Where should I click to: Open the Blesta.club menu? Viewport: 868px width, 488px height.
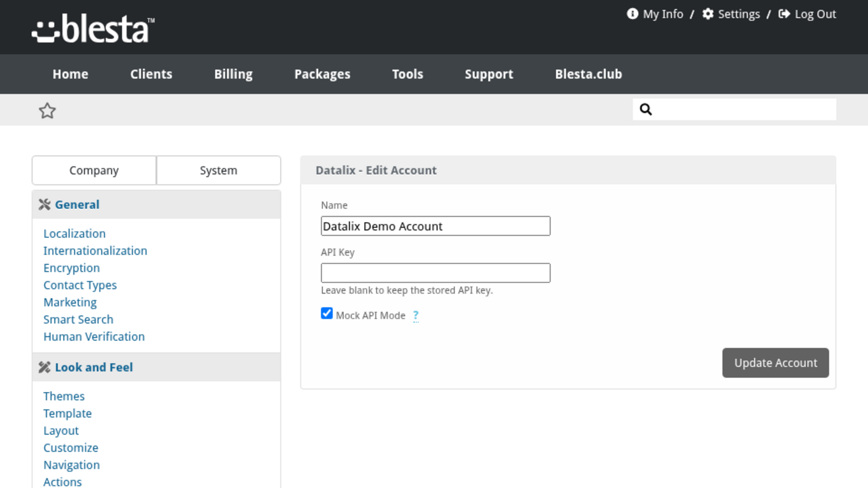588,74
